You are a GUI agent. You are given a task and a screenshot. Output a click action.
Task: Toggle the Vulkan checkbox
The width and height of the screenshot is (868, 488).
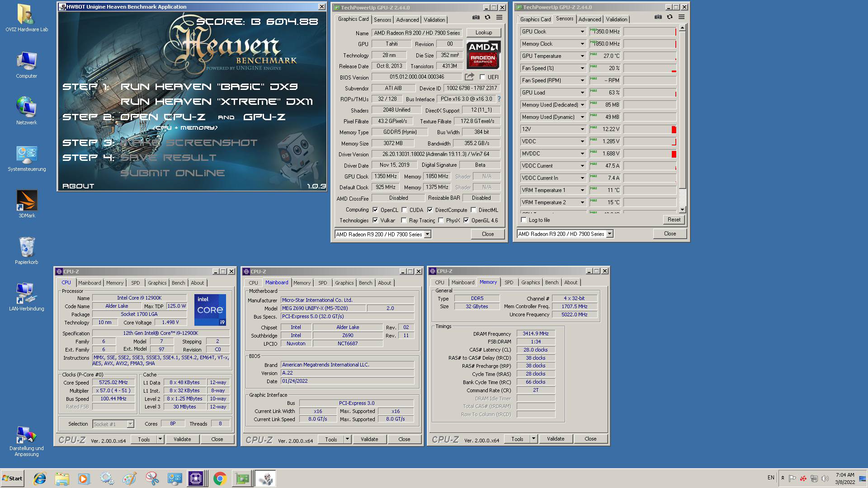pos(375,221)
